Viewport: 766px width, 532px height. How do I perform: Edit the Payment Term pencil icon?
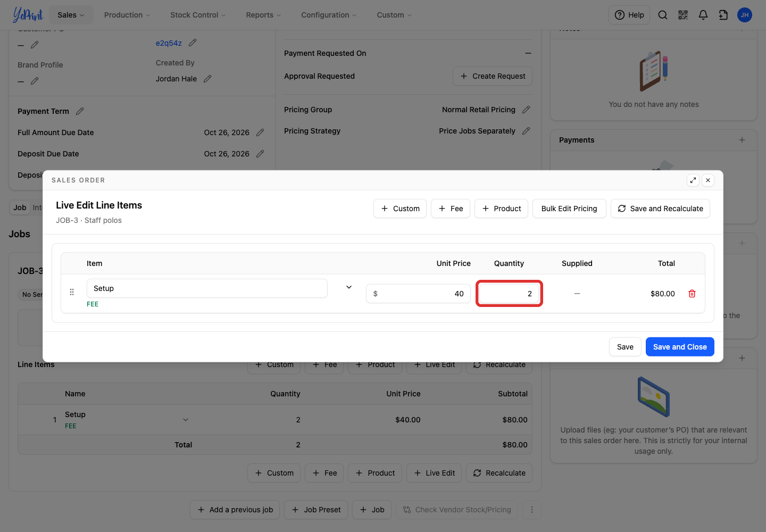coord(80,111)
